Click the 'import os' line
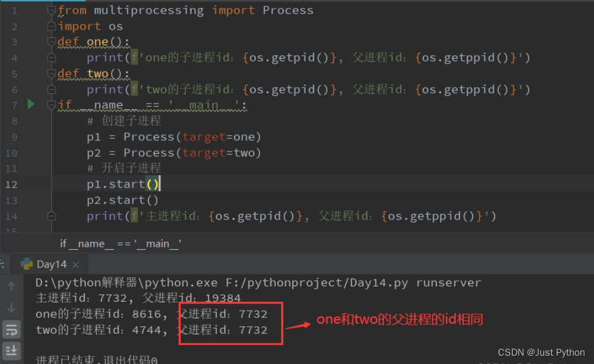594x364 pixels. tap(90, 26)
